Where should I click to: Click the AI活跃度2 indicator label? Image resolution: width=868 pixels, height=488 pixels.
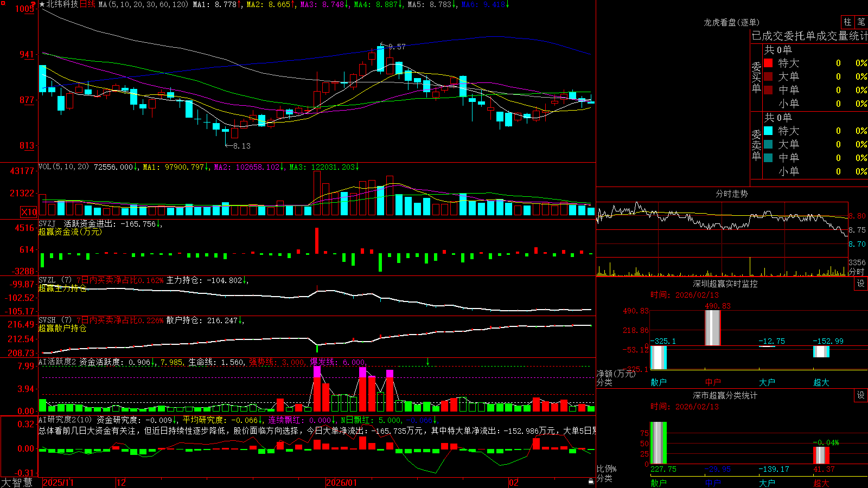[x=58, y=362]
